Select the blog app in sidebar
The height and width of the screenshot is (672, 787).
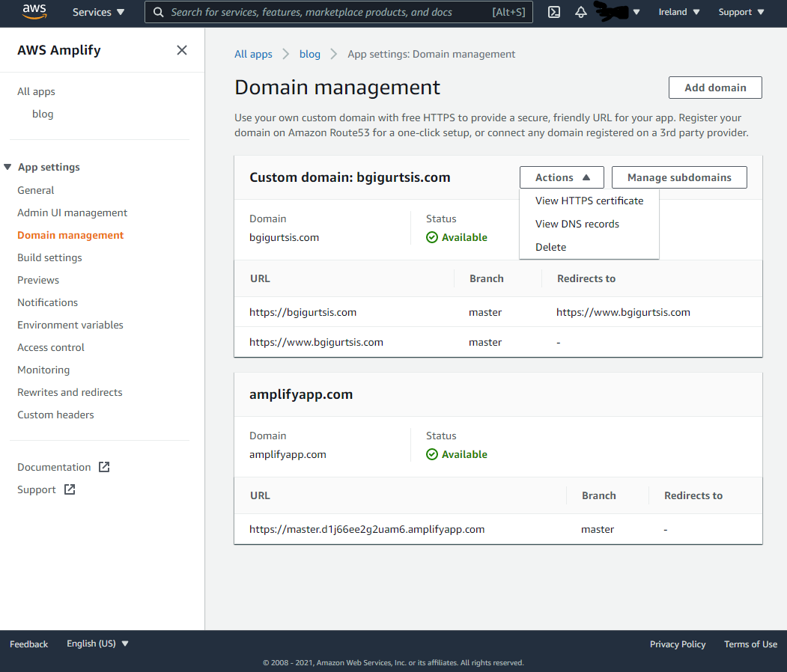pyautogui.click(x=43, y=114)
